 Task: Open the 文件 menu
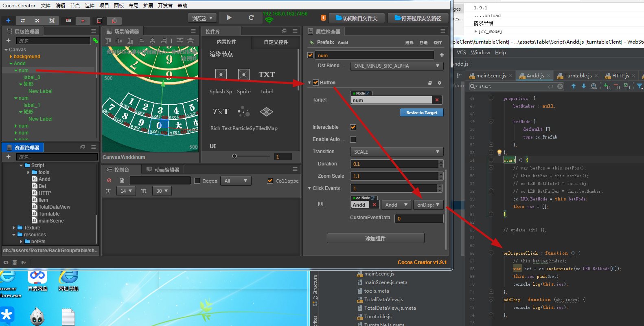click(x=46, y=5)
